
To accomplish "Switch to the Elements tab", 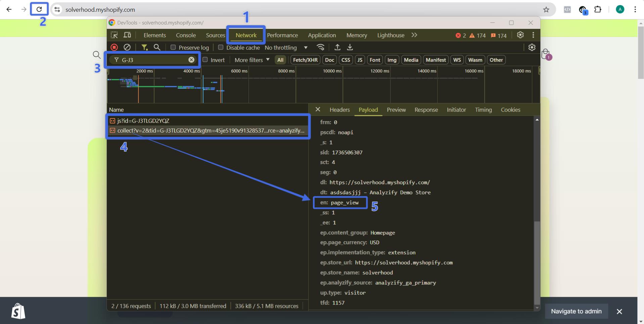I will pyautogui.click(x=155, y=35).
